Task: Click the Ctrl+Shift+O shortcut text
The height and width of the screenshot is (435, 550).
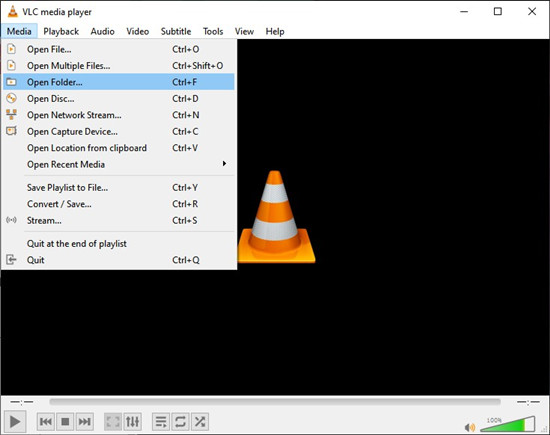Action: tap(197, 66)
